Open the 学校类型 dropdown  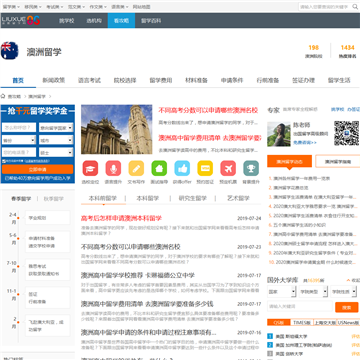pyautogui.click(x=313, y=292)
